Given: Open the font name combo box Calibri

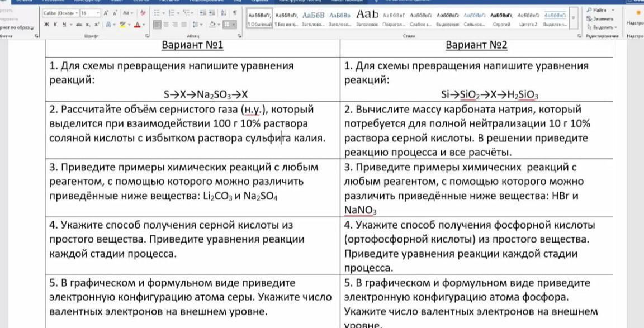Looking at the screenshot, I should (61, 13).
